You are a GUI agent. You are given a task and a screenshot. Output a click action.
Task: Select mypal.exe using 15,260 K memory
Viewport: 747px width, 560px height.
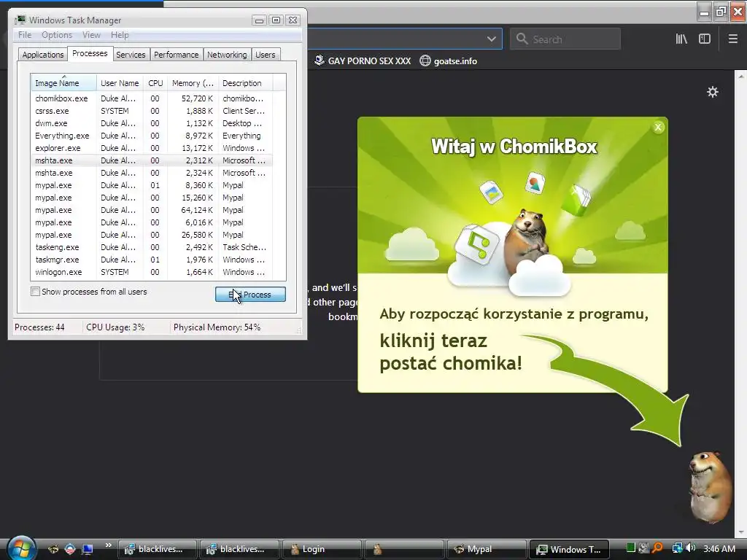pos(152,198)
